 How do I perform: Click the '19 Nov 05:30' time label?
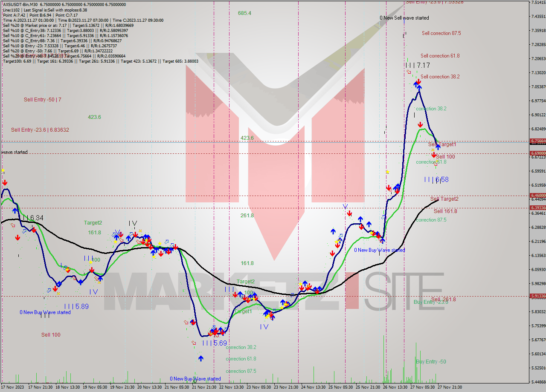coord(95,387)
